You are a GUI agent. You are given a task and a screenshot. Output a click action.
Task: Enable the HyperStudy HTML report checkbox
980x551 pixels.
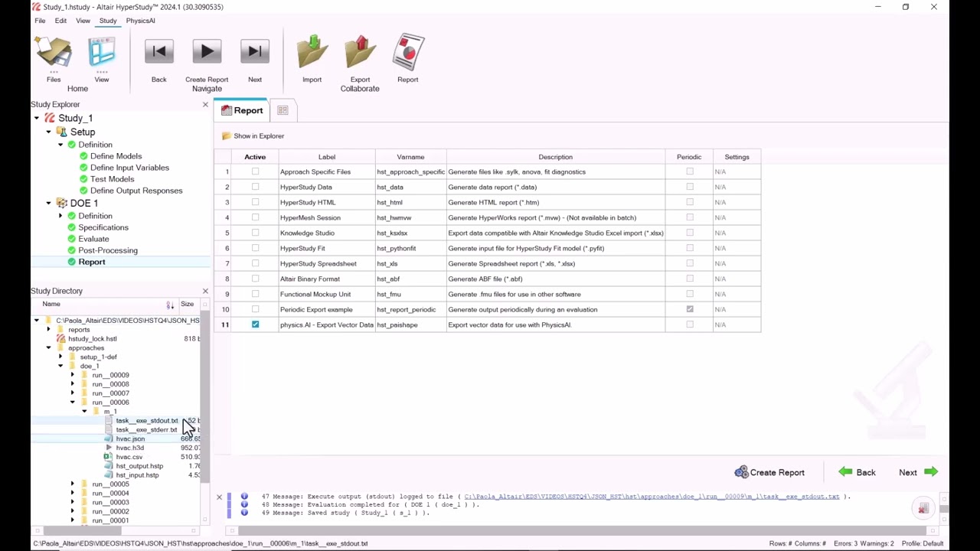point(255,202)
